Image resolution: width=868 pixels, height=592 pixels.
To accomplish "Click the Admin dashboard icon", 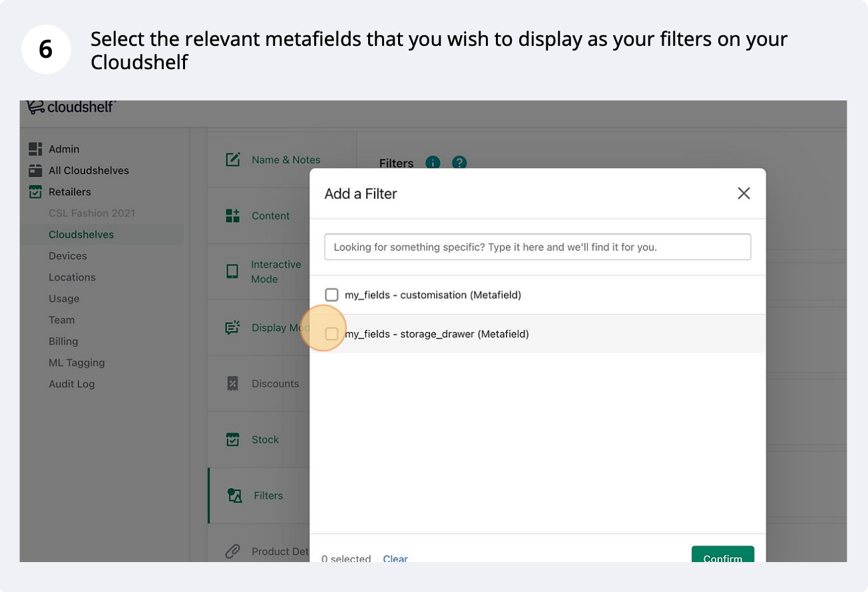I will [x=35, y=149].
